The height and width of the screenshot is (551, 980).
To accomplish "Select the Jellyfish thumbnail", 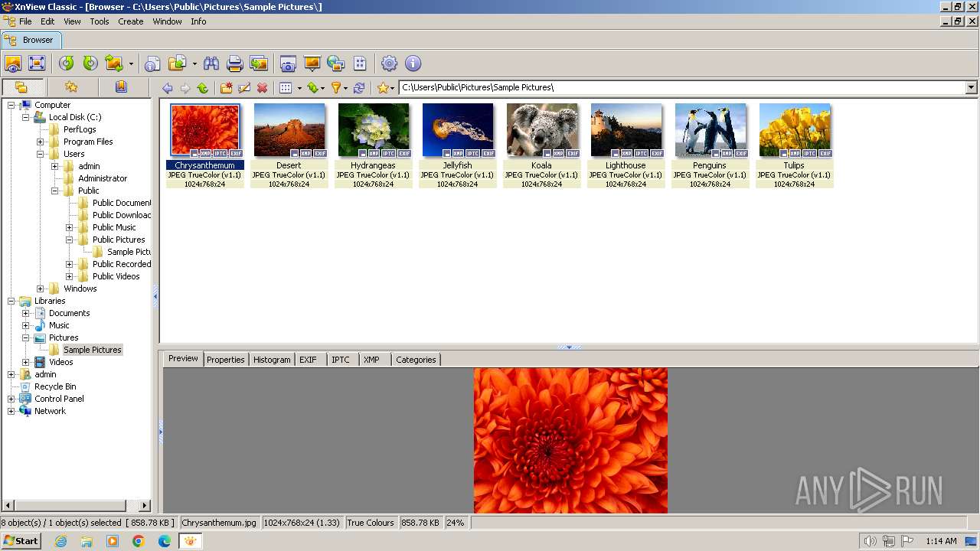I will click(x=457, y=130).
